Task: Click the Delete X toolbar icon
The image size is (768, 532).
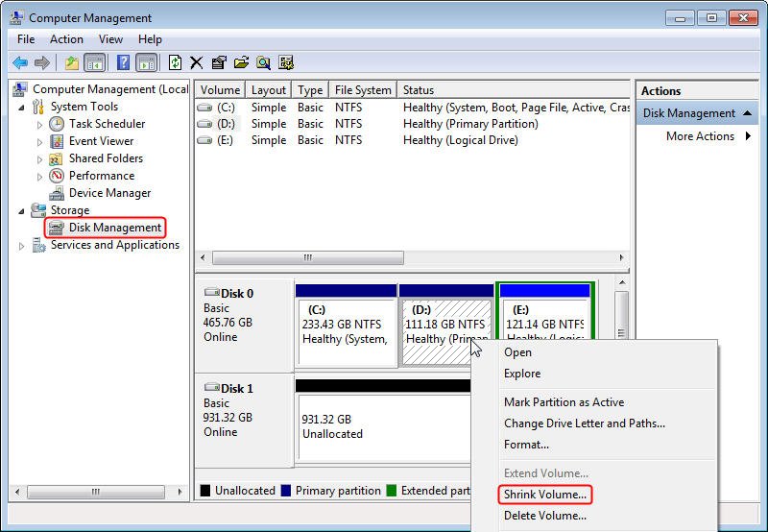Action: click(x=197, y=62)
